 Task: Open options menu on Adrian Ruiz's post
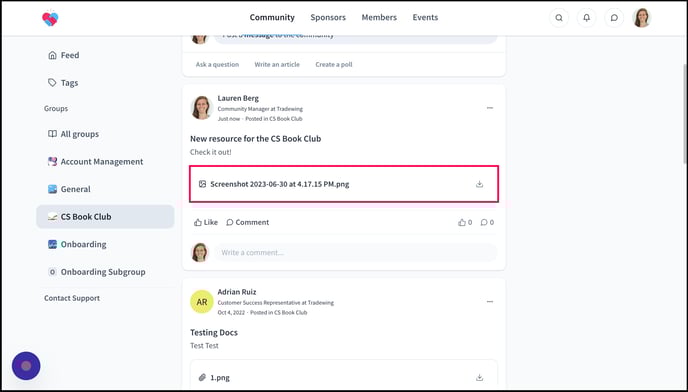click(490, 302)
